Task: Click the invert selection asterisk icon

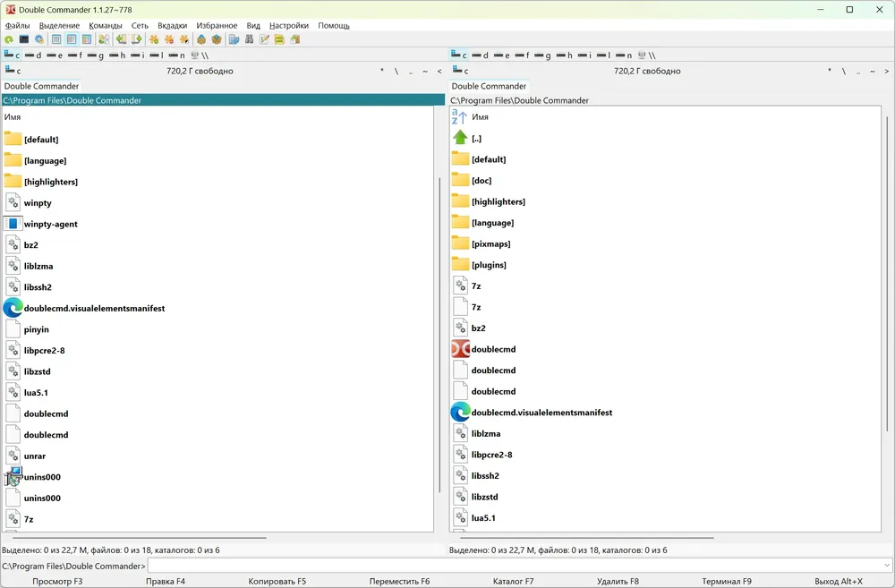Action: (x=183, y=39)
